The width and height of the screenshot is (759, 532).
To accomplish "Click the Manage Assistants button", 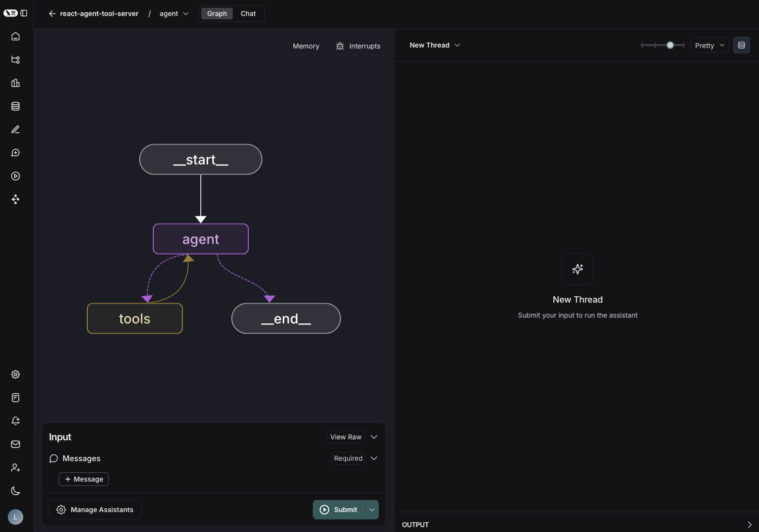I will coord(95,509).
